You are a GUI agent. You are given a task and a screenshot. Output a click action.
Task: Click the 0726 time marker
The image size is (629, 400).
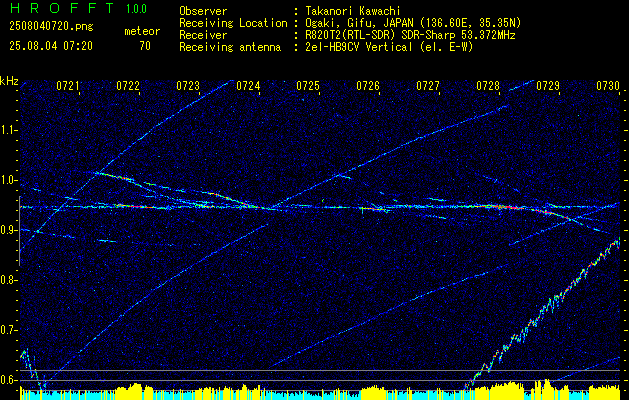[x=368, y=86]
